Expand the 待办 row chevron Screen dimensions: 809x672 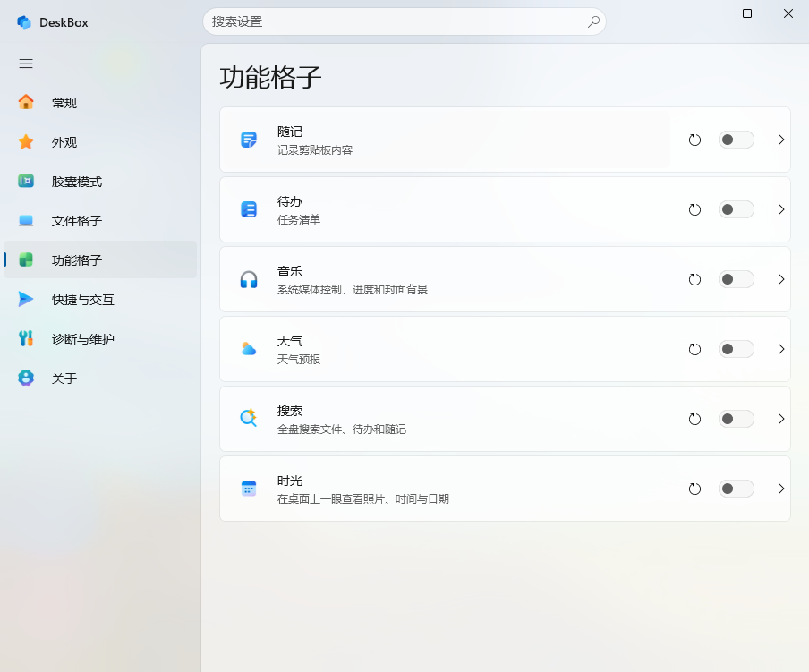[781, 209]
